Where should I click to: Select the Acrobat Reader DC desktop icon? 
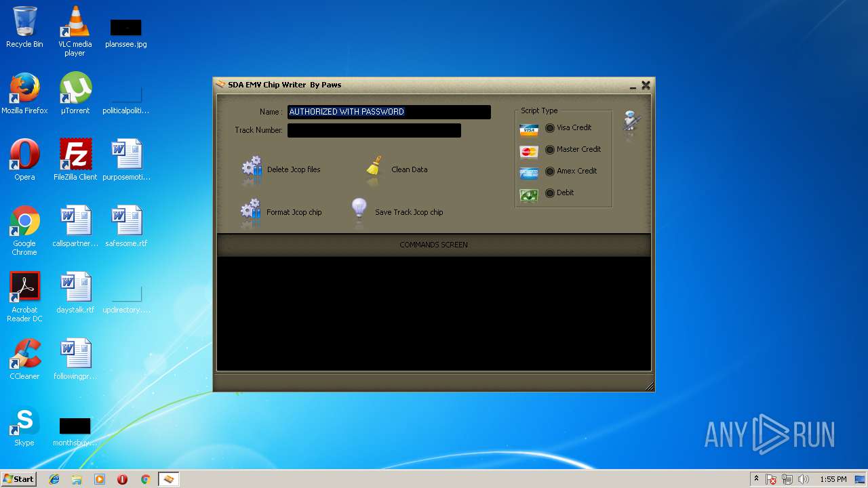coord(24,297)
